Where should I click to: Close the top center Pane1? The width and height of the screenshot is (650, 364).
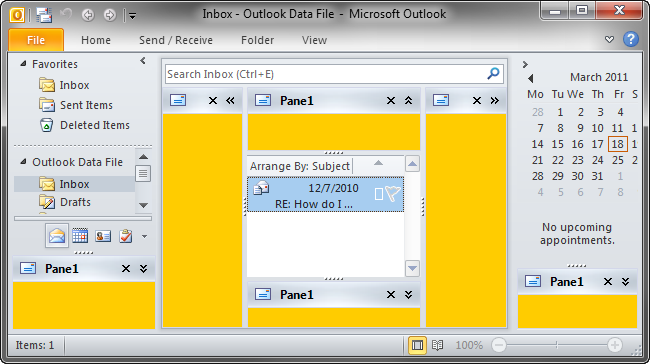point(390,101)
